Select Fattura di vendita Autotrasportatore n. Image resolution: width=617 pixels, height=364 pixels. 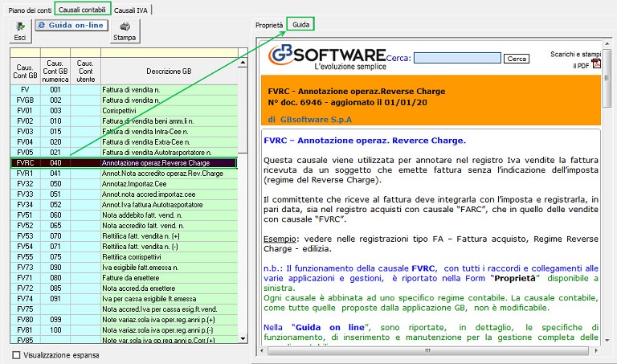pos(124,153)
